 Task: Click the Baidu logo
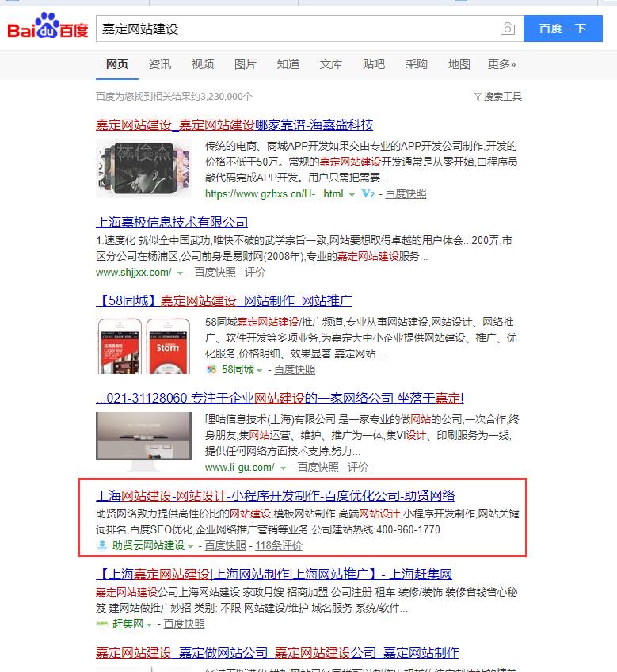48,27
